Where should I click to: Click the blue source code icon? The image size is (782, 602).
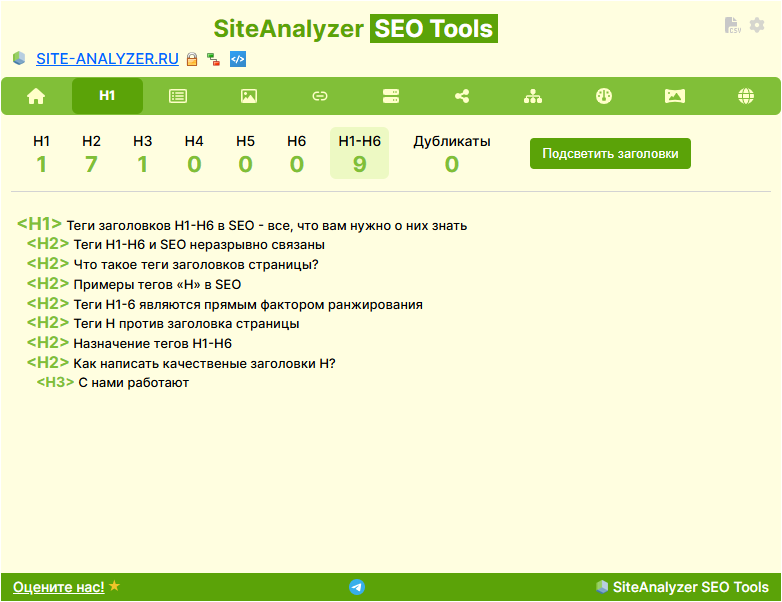point(238,59)
